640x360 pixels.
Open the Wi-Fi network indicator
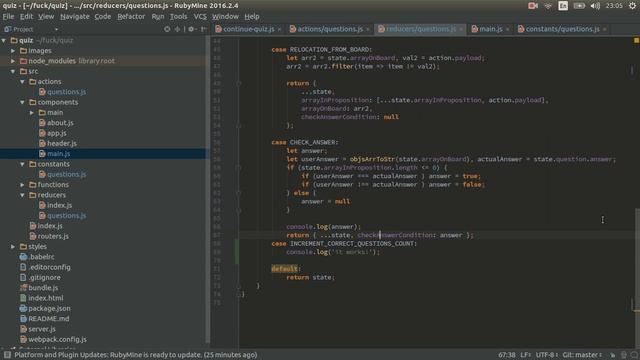[548, 6]
